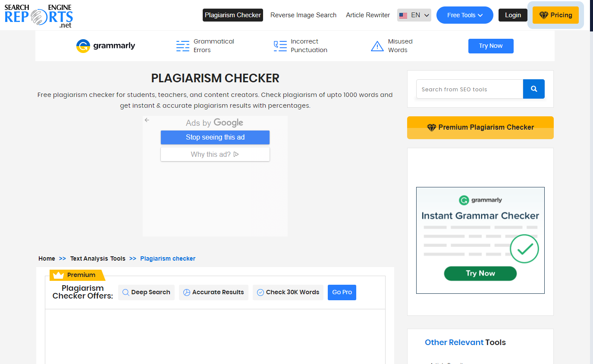Click inside the plagiarism text input area

[215, 336]
